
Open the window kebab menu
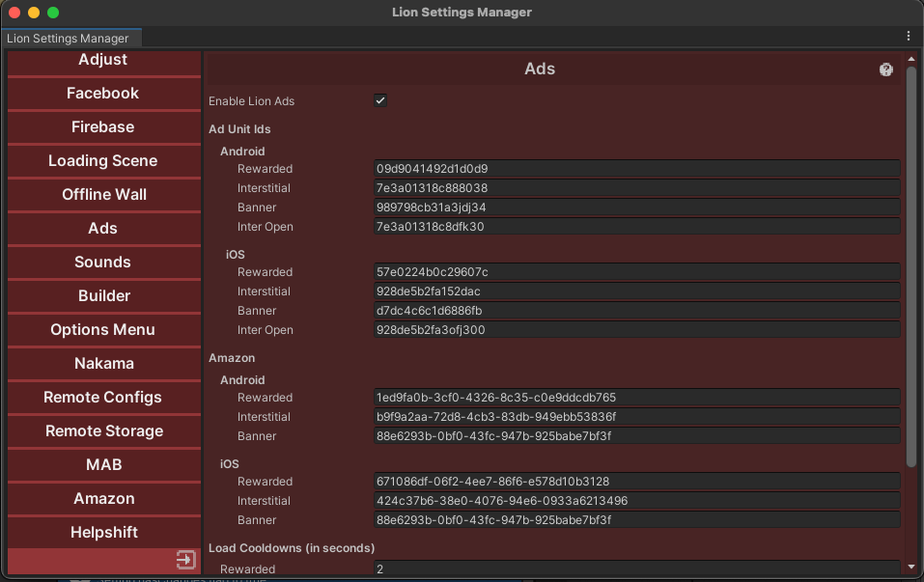click(x=909, y=36)
